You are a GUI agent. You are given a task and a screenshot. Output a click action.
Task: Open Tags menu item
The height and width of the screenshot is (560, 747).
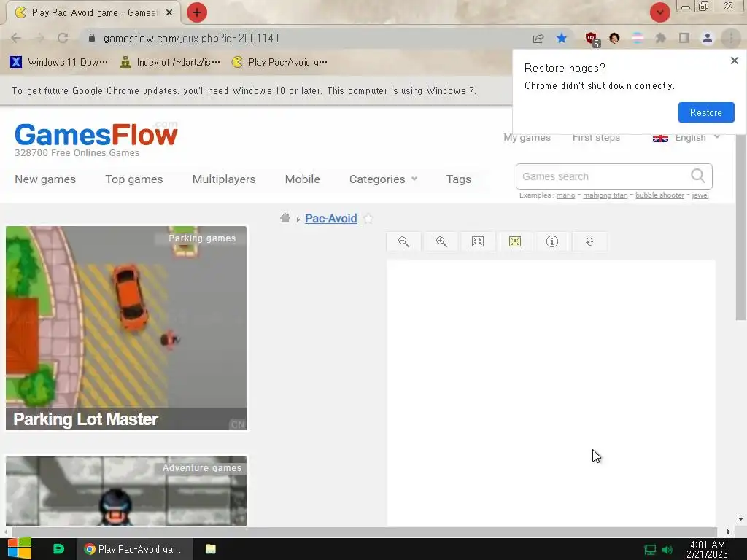click(459, 179)
